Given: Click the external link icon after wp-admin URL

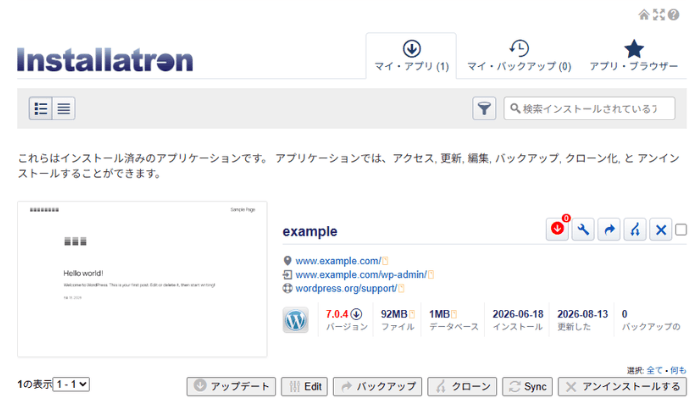Looking at the screenshot, I should (431, 275).
